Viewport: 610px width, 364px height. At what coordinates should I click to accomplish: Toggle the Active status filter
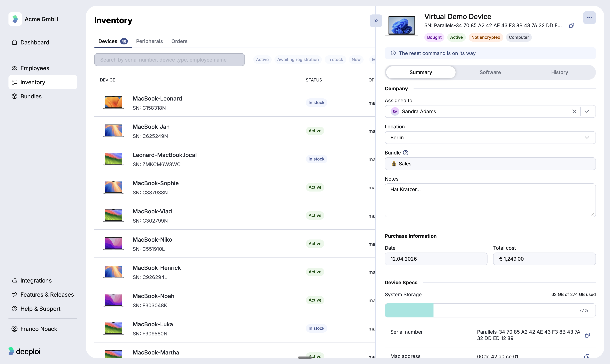(x=262, y=59)
